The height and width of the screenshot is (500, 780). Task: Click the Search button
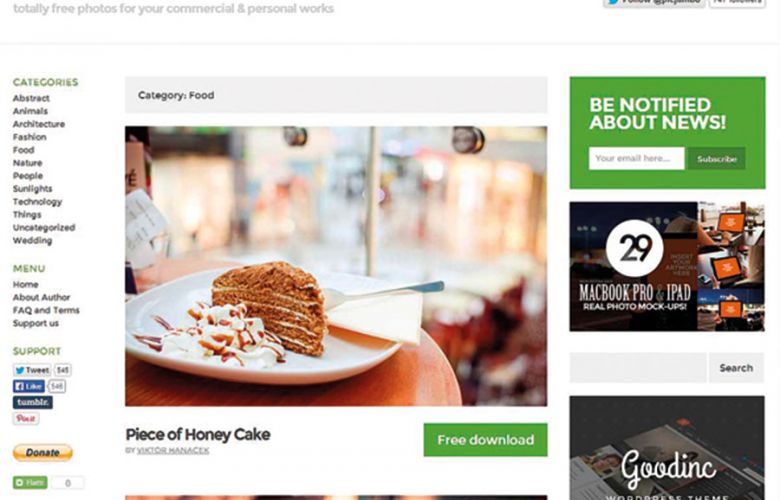click(736, 368)
